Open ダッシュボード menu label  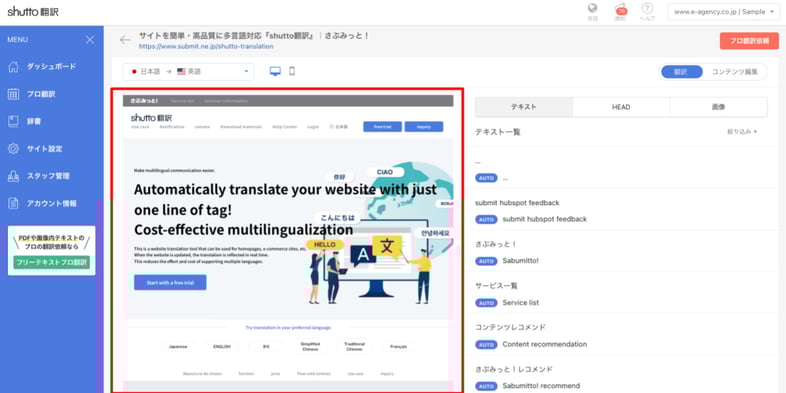pyautogui.click(x=51, y=67)
